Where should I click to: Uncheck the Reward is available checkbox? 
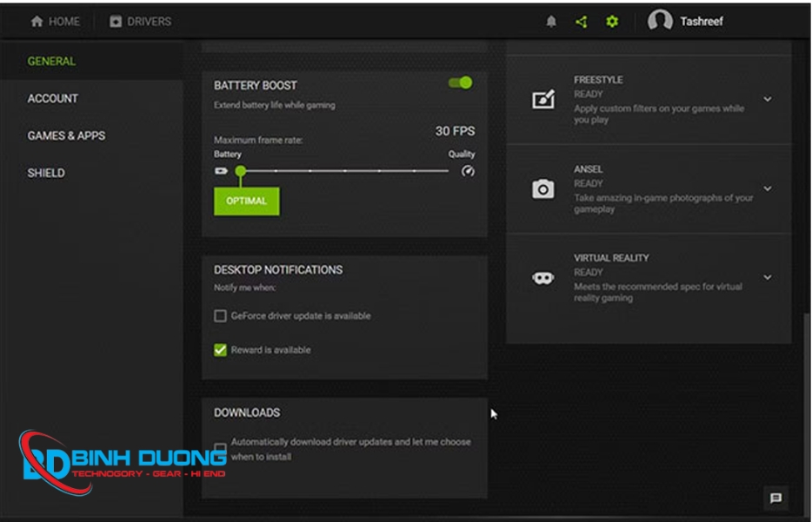coord(220,350)
